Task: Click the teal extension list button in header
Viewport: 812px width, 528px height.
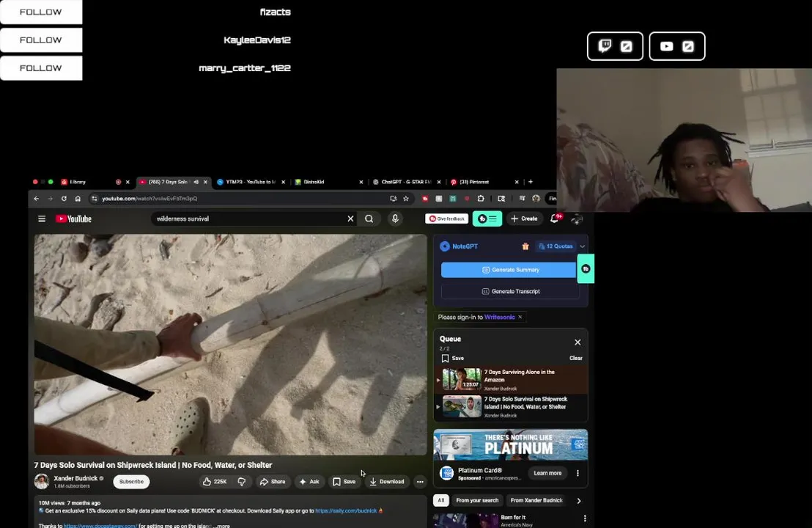Action: click(487, 219)
